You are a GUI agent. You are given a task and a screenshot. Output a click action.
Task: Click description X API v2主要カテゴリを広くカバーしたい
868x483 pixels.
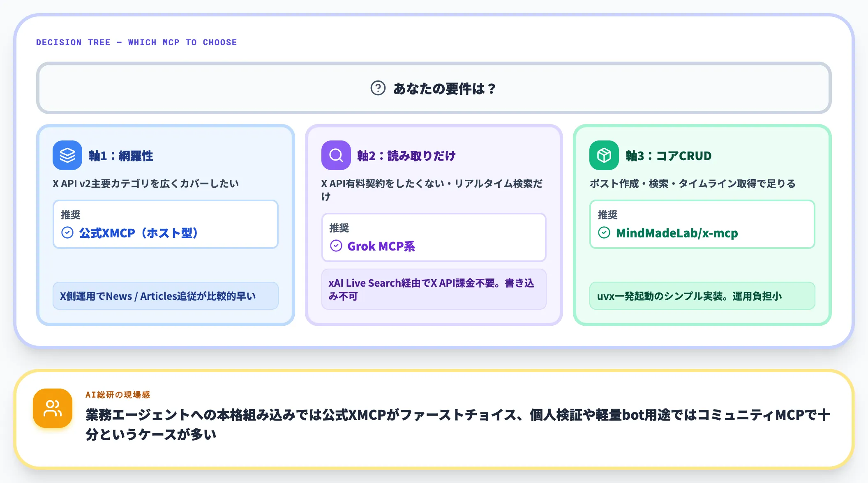click(145, 184)
